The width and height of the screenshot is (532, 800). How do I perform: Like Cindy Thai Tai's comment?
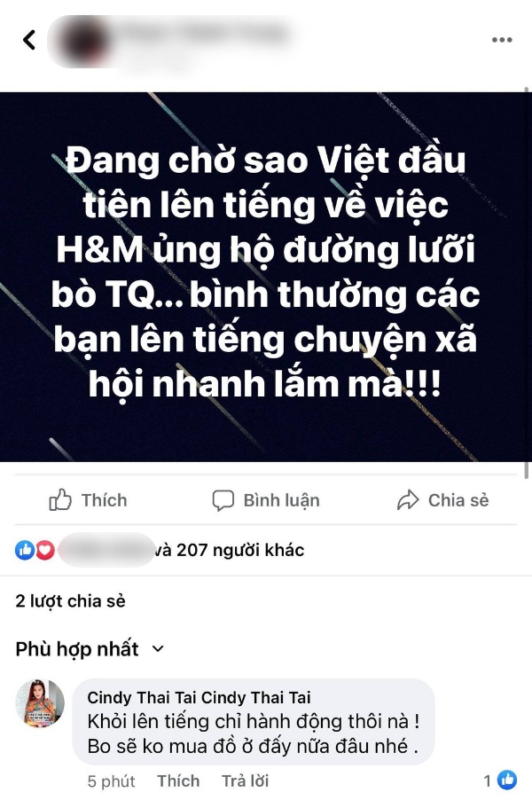pyautogui.click(x=178, y=780)
